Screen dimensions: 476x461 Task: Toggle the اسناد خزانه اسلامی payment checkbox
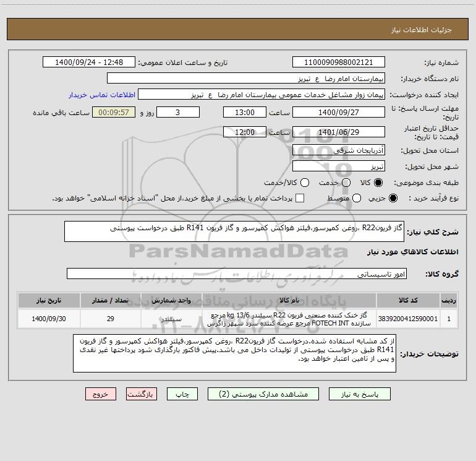pos(300,198)
